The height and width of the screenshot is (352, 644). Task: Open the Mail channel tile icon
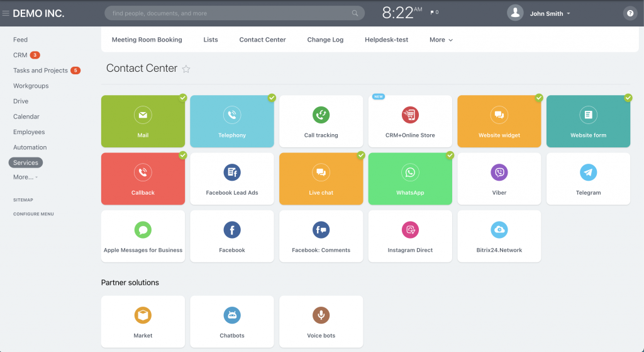[x=143, y=115]
